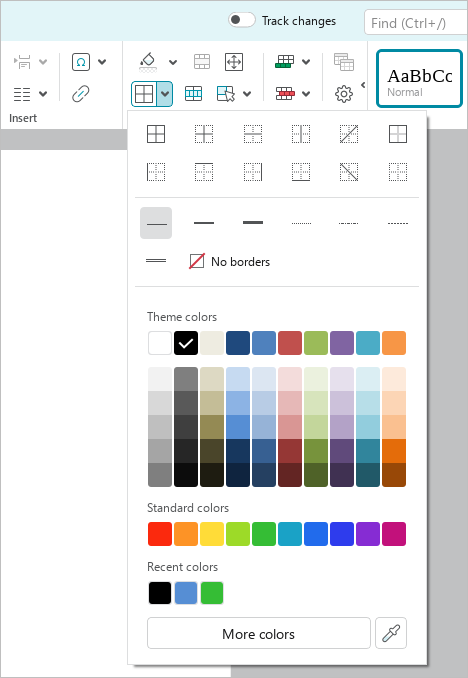Select the bottom border only option
Image resolution: width=468 pixels, height=678 pixels.
[301, 172]
